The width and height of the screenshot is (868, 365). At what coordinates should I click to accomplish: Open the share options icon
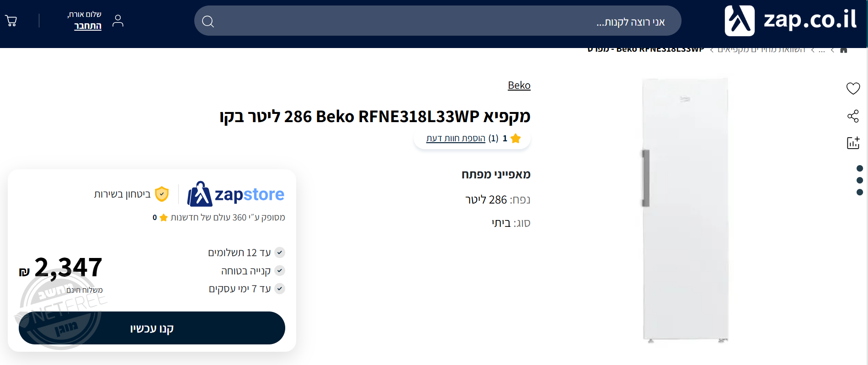point(853,117)
